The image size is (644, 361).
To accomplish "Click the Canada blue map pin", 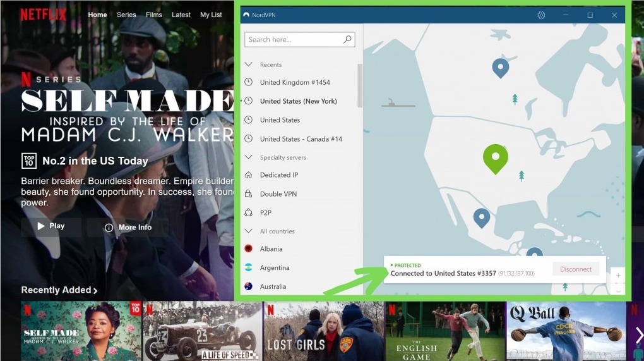I will 501,67.
